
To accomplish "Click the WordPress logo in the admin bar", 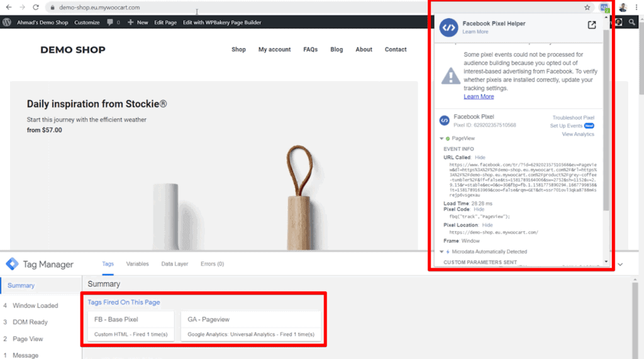I will coord(7,22).
